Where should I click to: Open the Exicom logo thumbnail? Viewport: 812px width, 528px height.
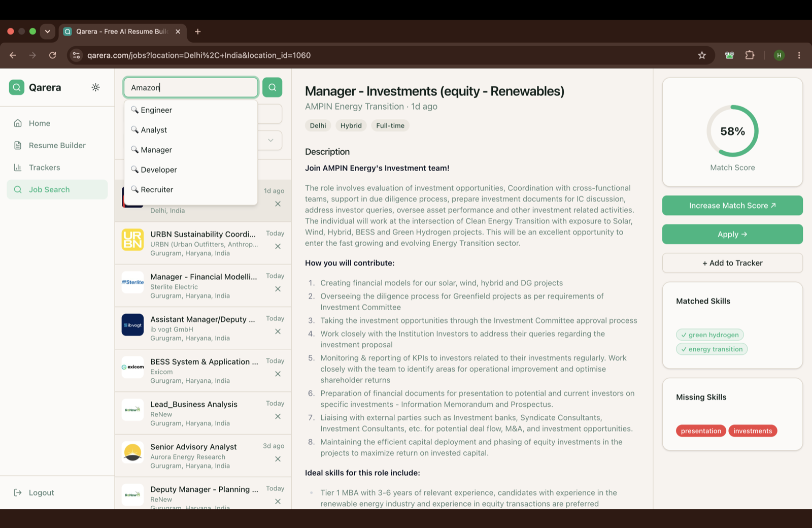coord(132,367)
